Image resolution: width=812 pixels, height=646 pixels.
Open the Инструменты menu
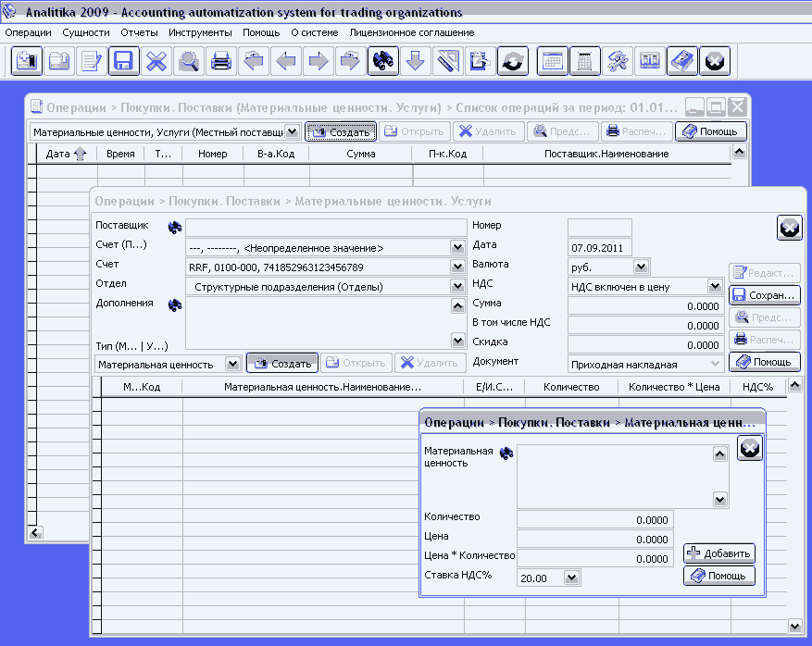(x=200, y=32)
